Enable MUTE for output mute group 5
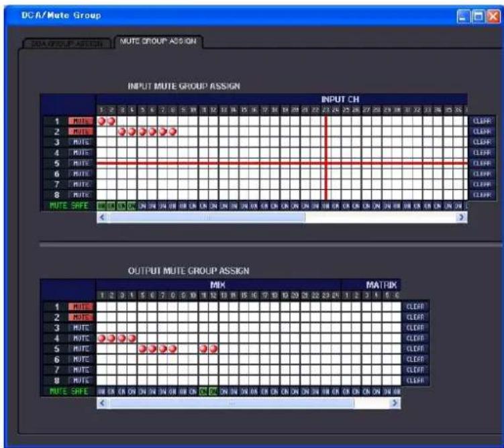Viewport: 504px width, 448px height. point(81,349)
